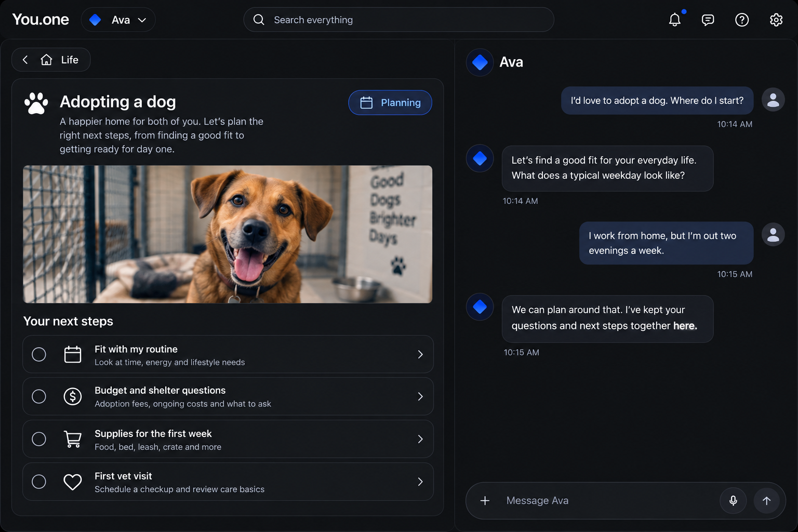Click the heart icon for First vet visit
This screenshot has width=798, height=532.
(x=73, y=482)
